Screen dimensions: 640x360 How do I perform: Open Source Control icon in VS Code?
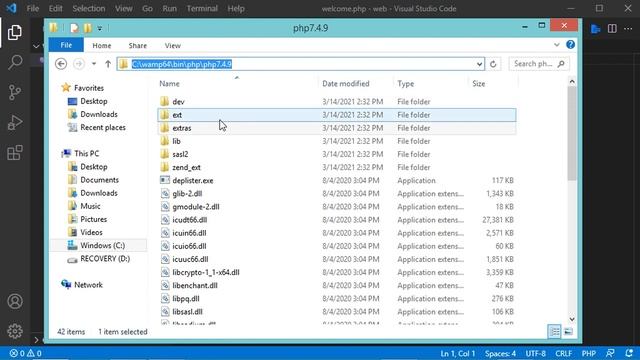click(x=15, y=93)
